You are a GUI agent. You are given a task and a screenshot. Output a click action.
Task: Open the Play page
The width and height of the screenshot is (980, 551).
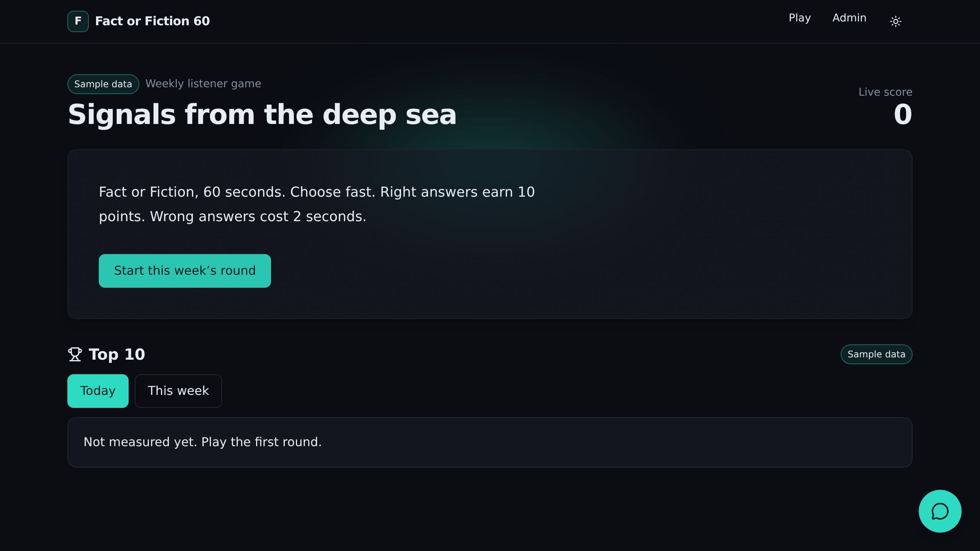click(x=800, y=18)
